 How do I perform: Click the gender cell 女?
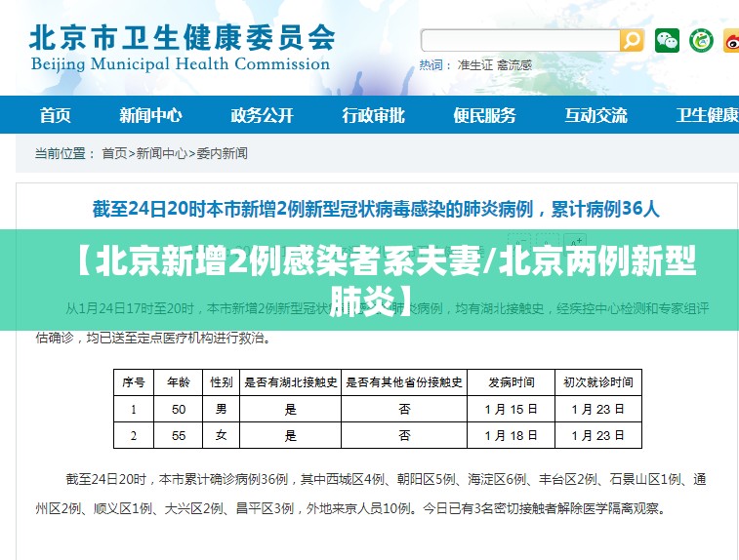pos(221,436)
